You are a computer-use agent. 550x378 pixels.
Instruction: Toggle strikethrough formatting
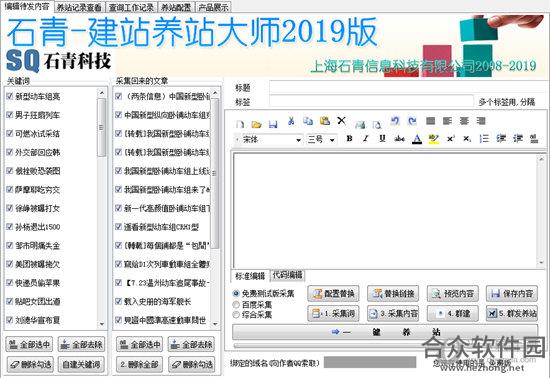click(400, 139)
